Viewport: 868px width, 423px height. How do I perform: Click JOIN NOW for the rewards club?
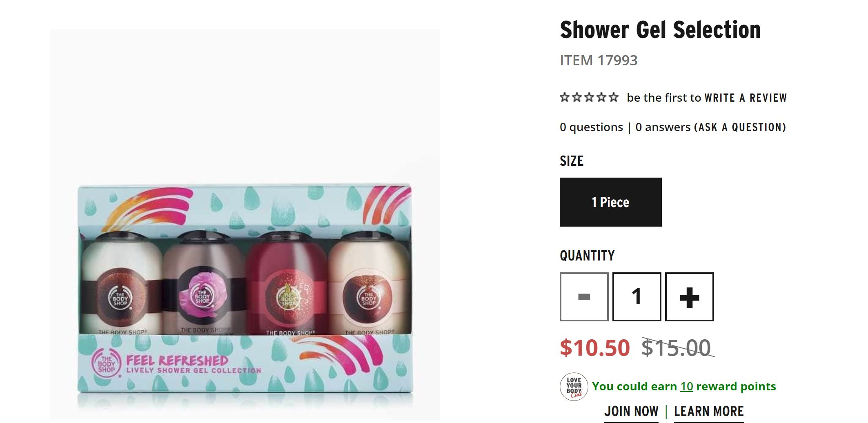click(631, 411)
